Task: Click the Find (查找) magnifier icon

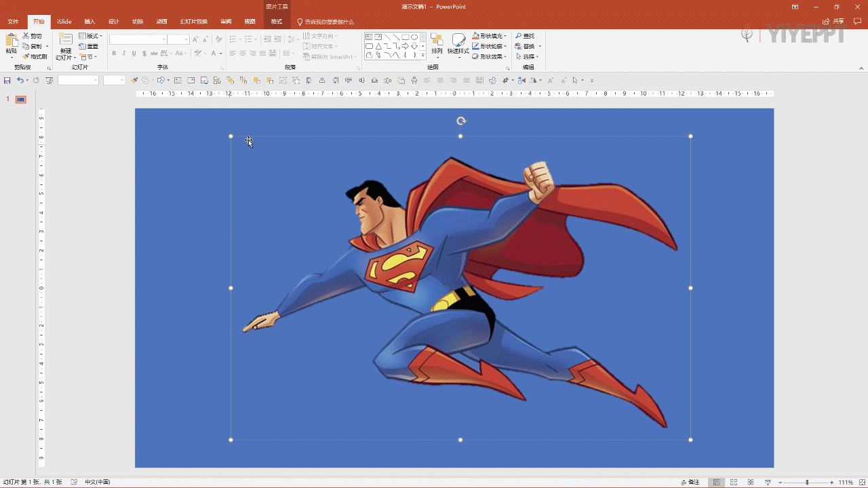Action: (x=519, y=36)
